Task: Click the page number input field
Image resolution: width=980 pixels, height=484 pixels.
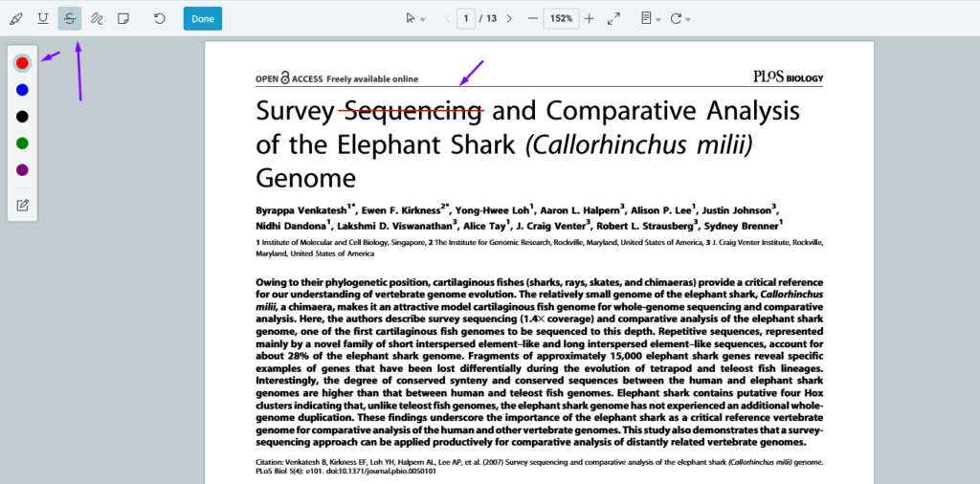Action: [467, 18]
